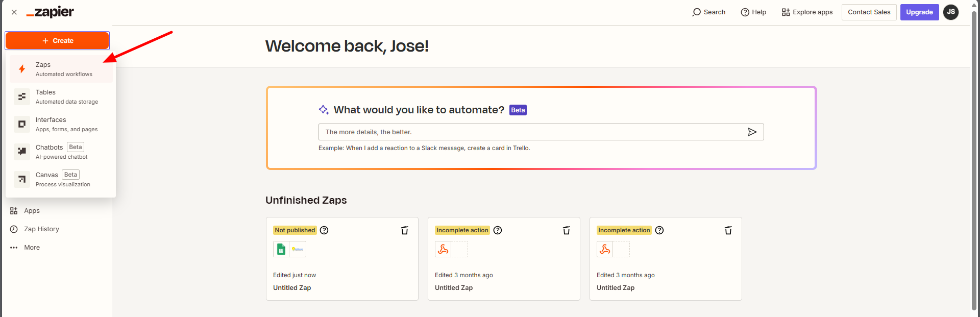
Task: Click the Zaps lightning bolt icon
Action: coord(22,69)
